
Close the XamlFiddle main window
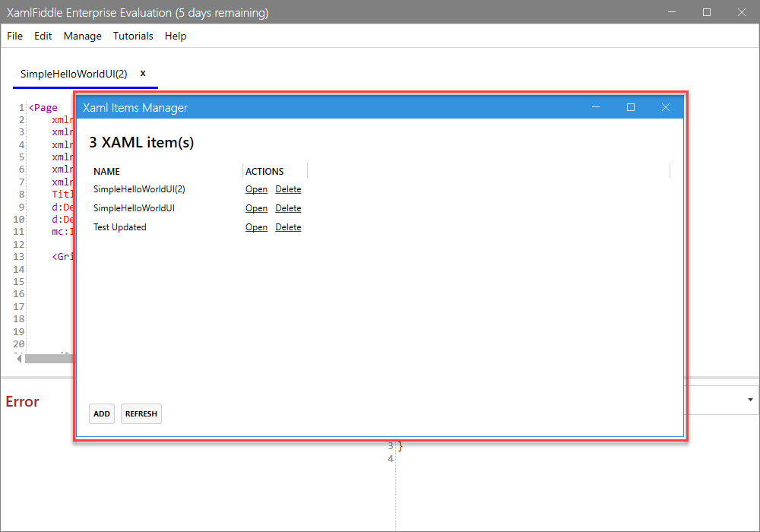click(x=742, y=12)
